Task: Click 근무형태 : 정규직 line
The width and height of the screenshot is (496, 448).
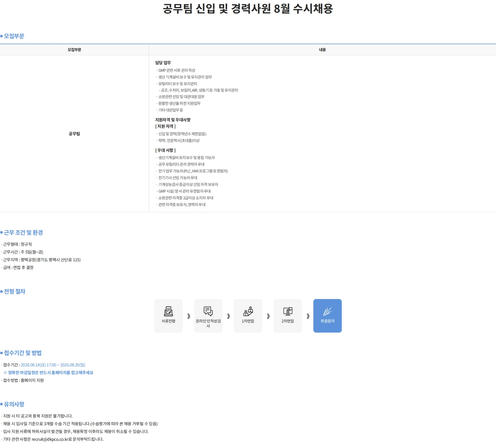Action: (17, 244)
